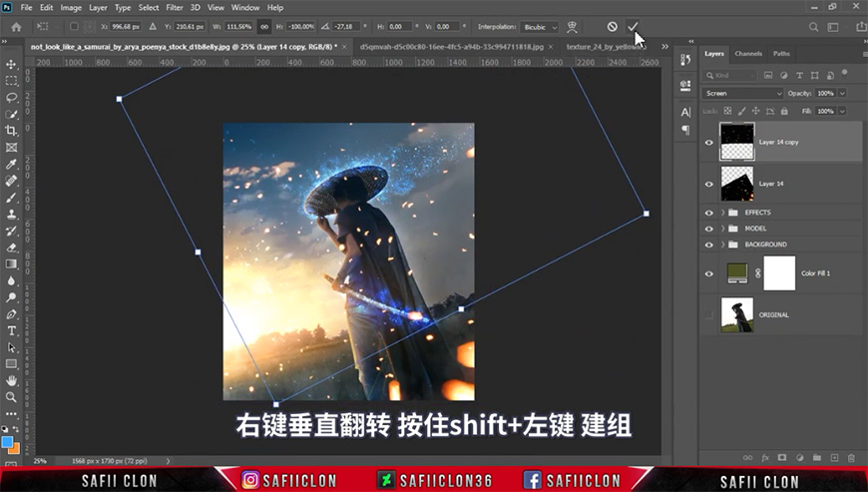
Task: Select the Pen tool
Action: (11, 313)
